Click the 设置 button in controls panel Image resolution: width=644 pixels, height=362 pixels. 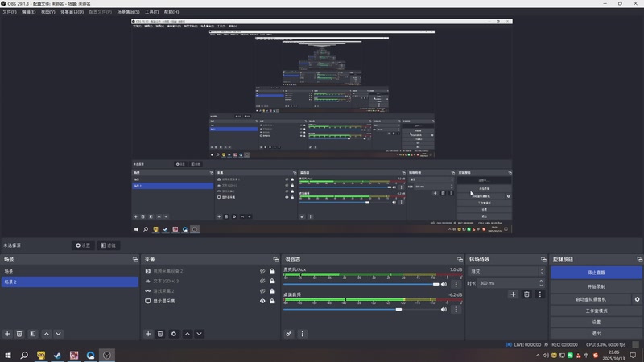coord(597,323)
